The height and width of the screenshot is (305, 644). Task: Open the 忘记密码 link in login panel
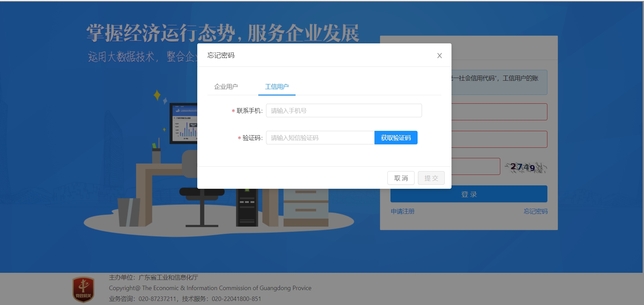(536, 211)
